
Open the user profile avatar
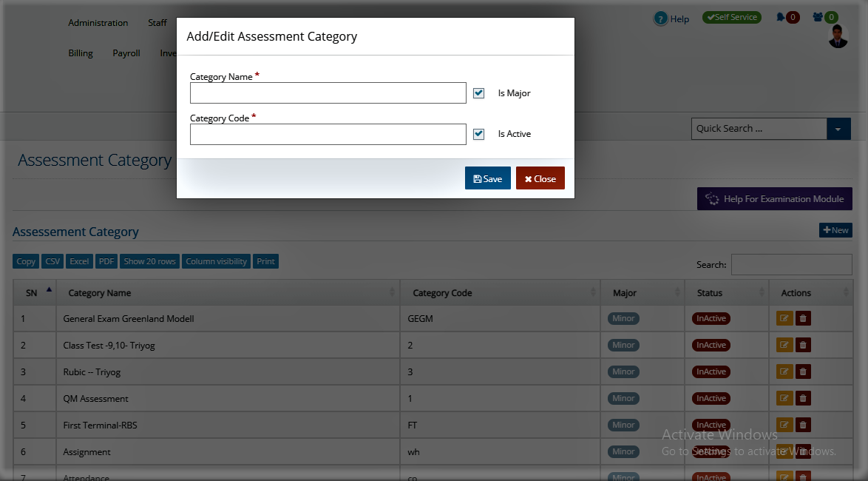838,36
